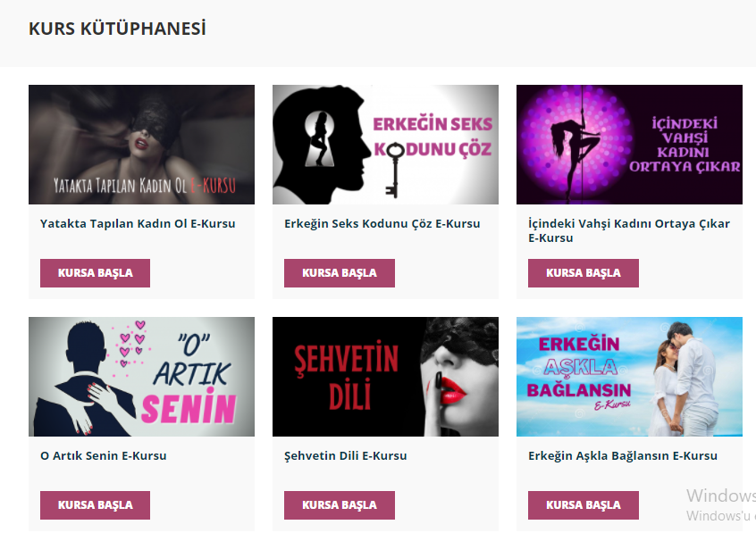
Task: Start the Yatakta Tapılan Kadın Ol course
Action: [x=95, y=273]
